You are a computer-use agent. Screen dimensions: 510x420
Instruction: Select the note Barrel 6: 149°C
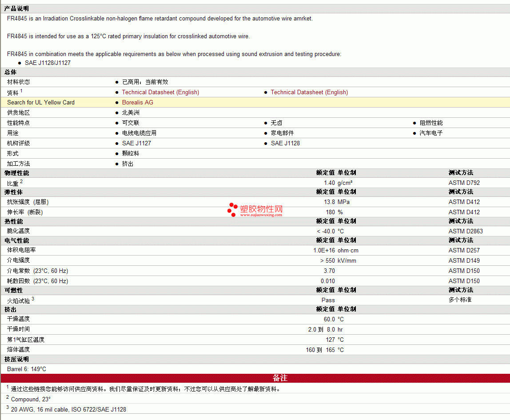coord(27,369)
